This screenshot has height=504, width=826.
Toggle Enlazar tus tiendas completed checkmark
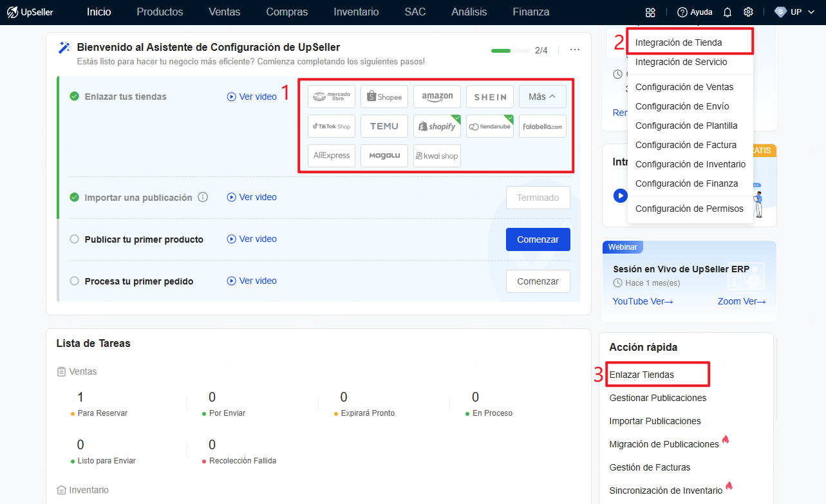(74, 97)
